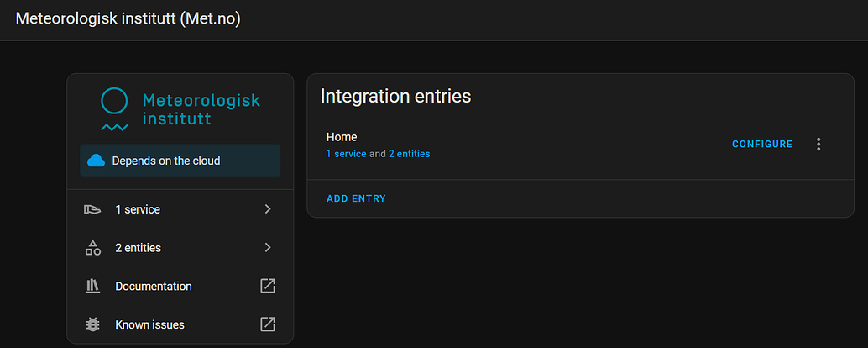
Task: Open the Home entry three-dot menu
Action: pyautogui.click(x=818, y=145)
